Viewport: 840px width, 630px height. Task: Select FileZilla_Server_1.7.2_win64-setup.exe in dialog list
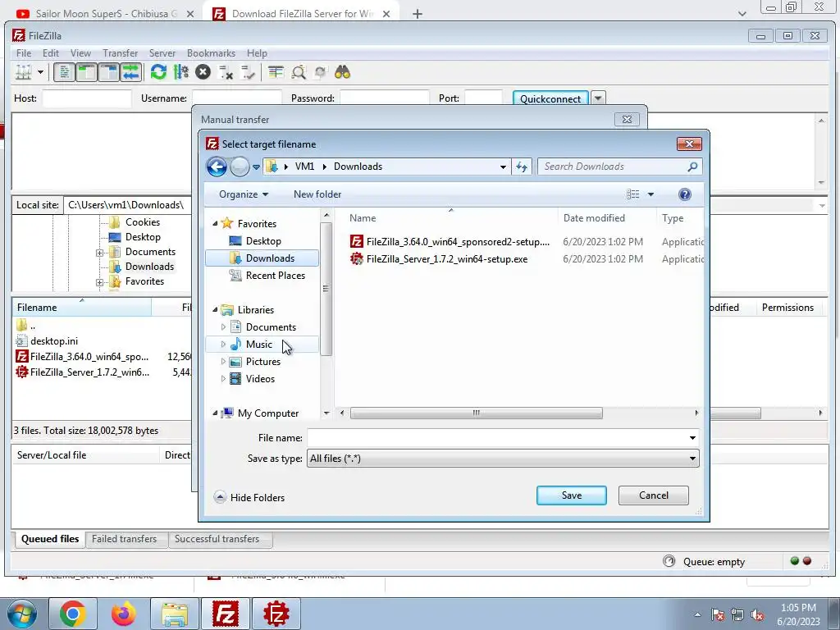pos(439,259)
